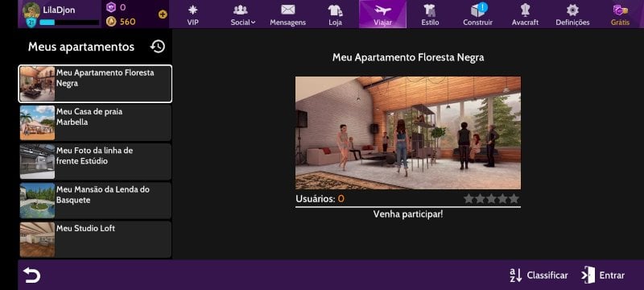Open the Estilo menu
Screen dimensions: 644x290
(430, 14)
